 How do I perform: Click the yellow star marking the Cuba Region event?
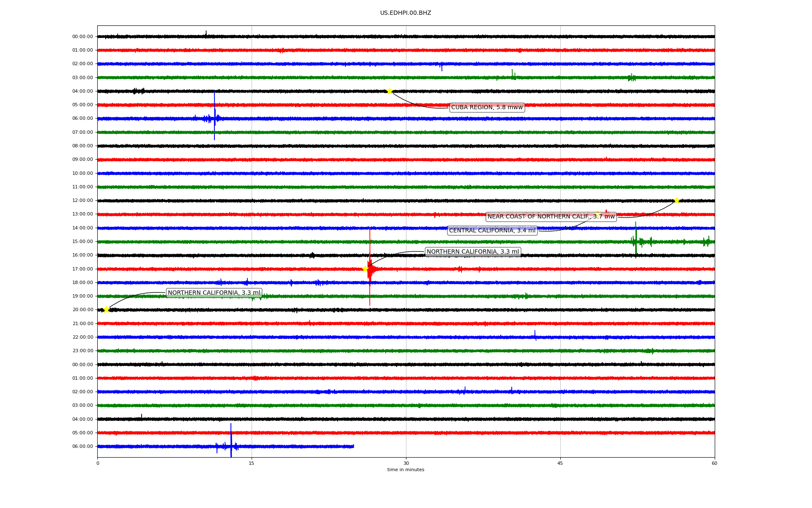pos(389,91)
